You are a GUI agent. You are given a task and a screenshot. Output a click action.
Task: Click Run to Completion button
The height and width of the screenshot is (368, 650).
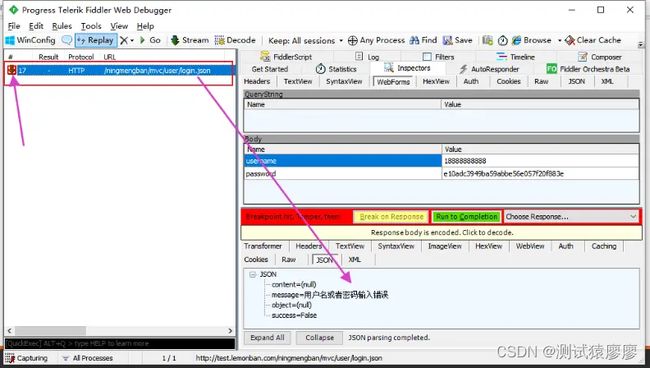coord(466,217)
